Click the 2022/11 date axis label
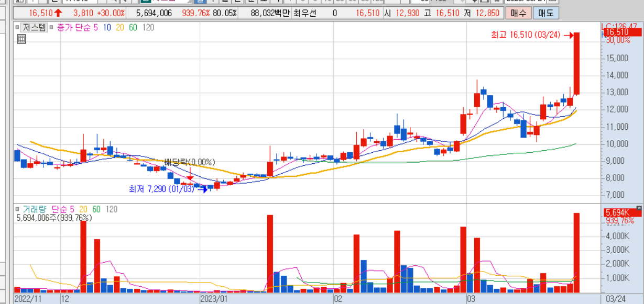This screenshot has height=304, width=644. tap(27, 299)
